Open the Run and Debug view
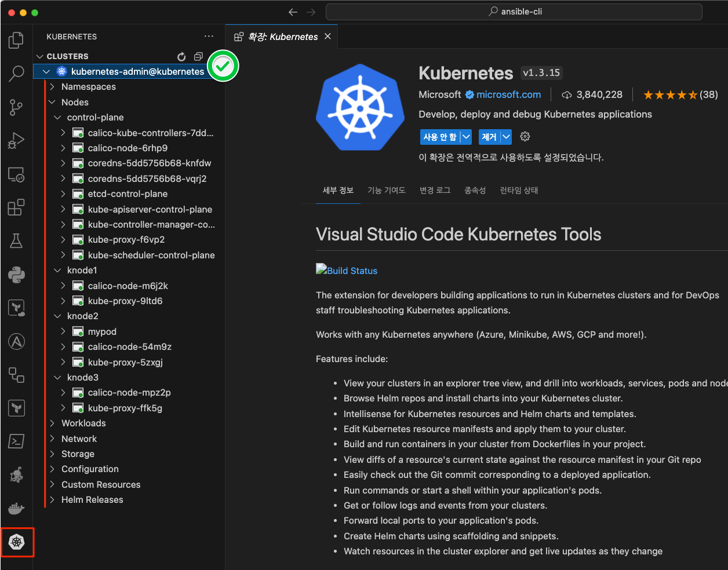 point(16,141)
